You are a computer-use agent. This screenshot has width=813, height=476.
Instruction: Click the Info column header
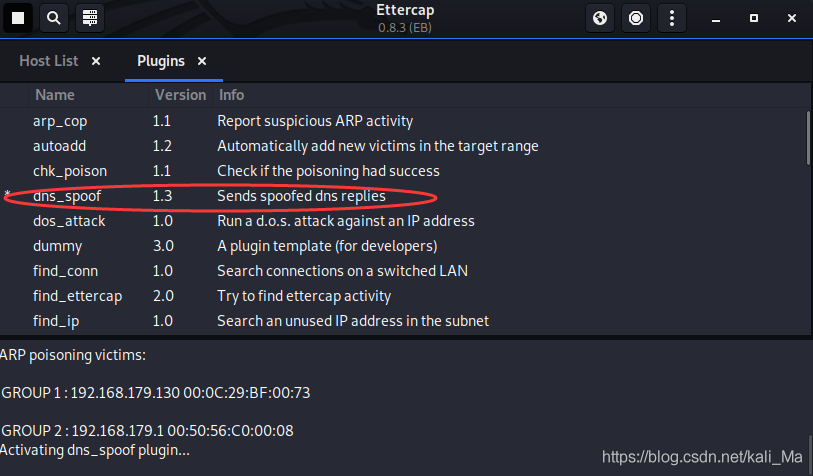[x=231, y=95]
